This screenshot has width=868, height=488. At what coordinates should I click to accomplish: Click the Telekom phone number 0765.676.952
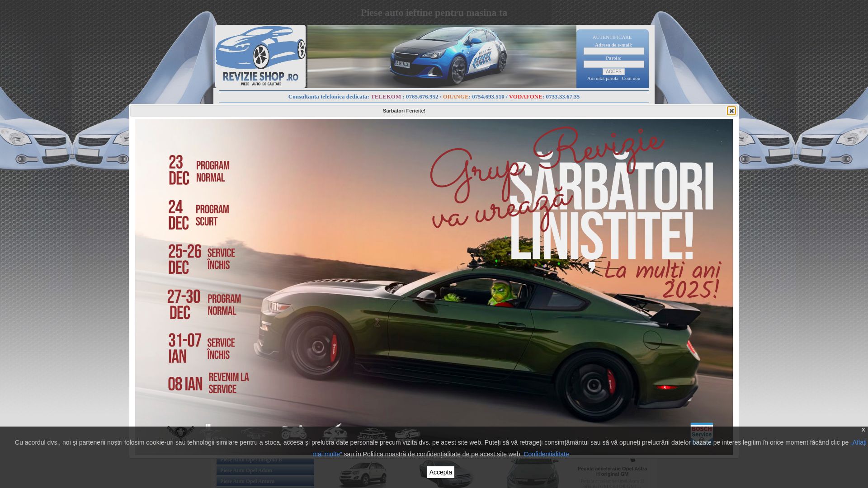click(x=422, y=97)
